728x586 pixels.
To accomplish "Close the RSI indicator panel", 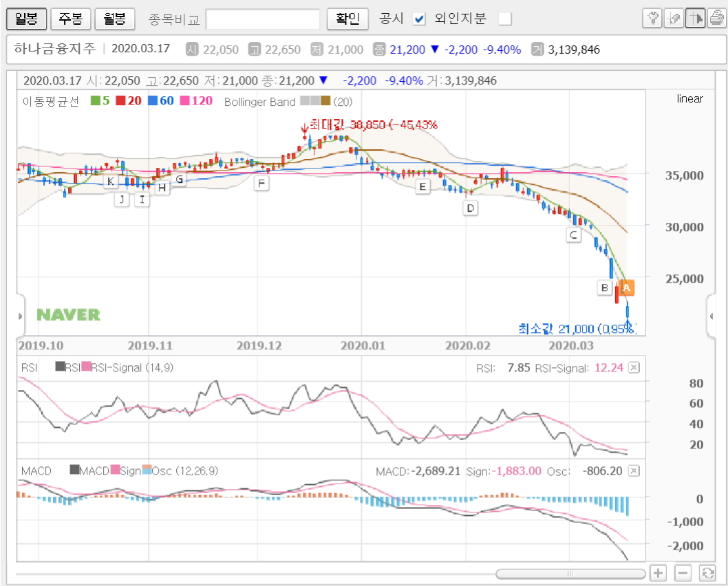I will point(634,367).
